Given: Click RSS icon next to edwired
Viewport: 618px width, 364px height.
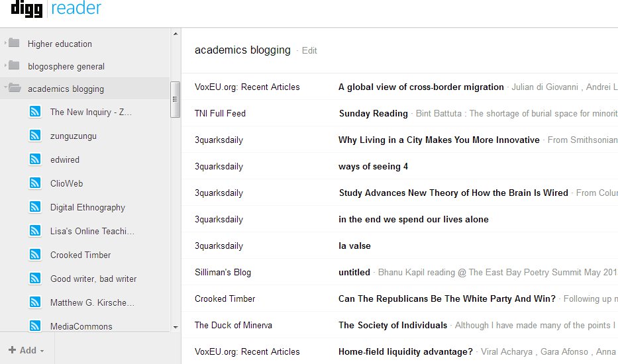Looking at the screenshot, I should [x=35, y=159].
